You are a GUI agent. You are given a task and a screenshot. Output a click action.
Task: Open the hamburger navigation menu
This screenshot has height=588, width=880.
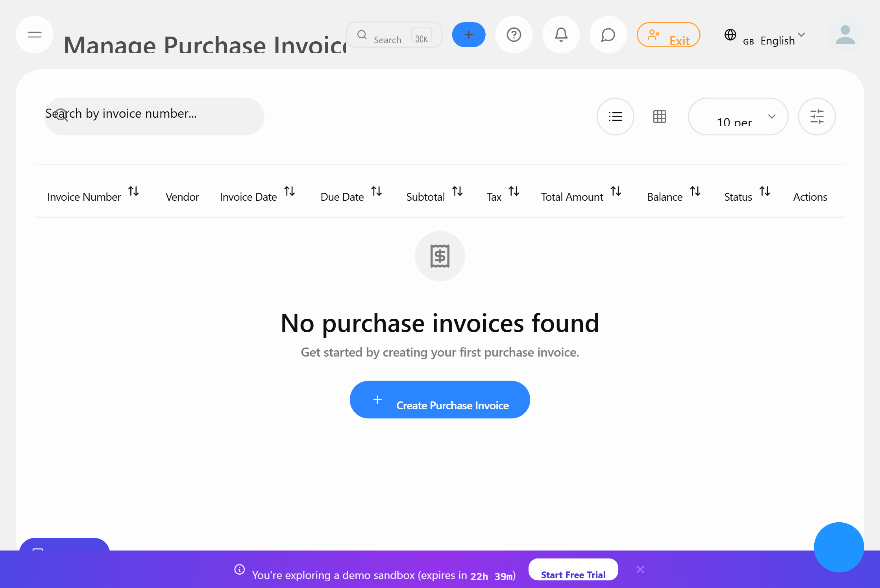[x=34, y=35]
